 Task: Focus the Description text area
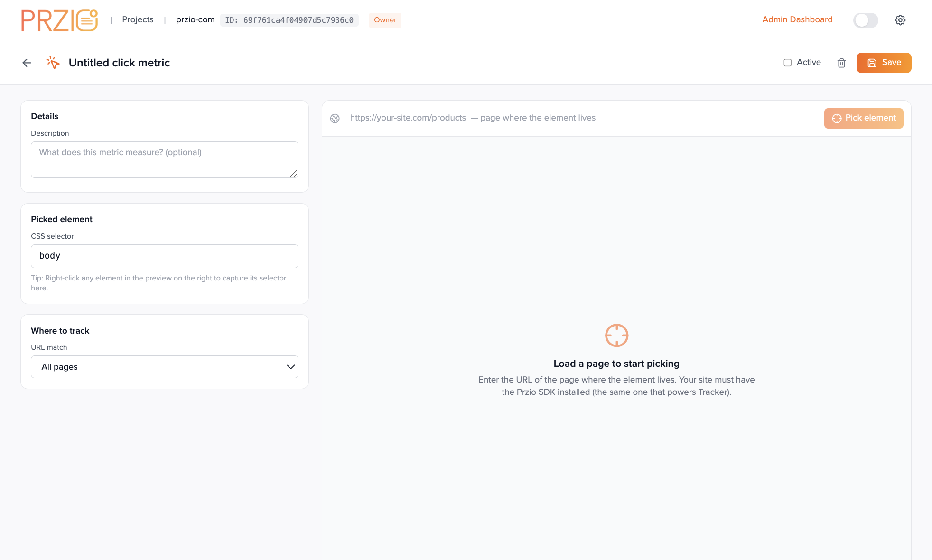[165, 159]
